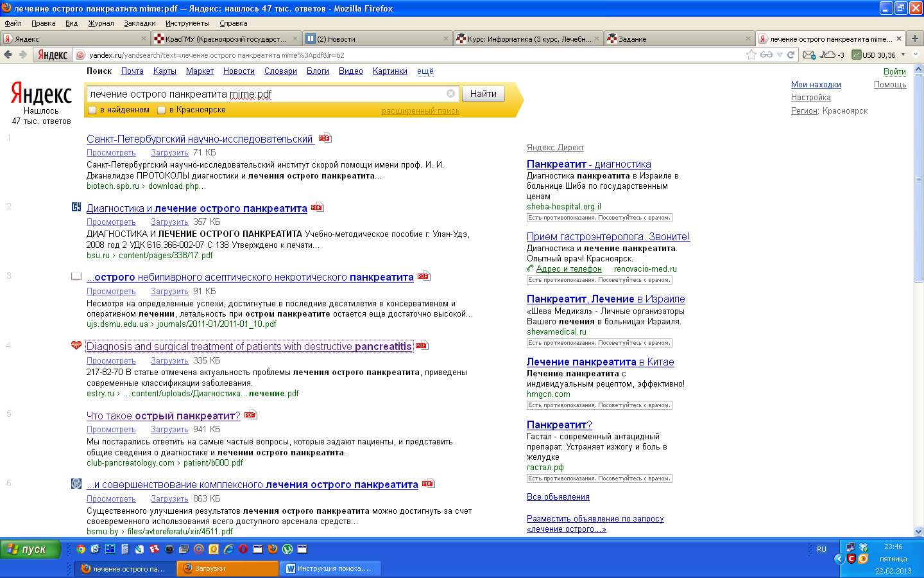Click the Войти login link
The width and height of the screenshot is (924, 578).
tap(894, 71)
